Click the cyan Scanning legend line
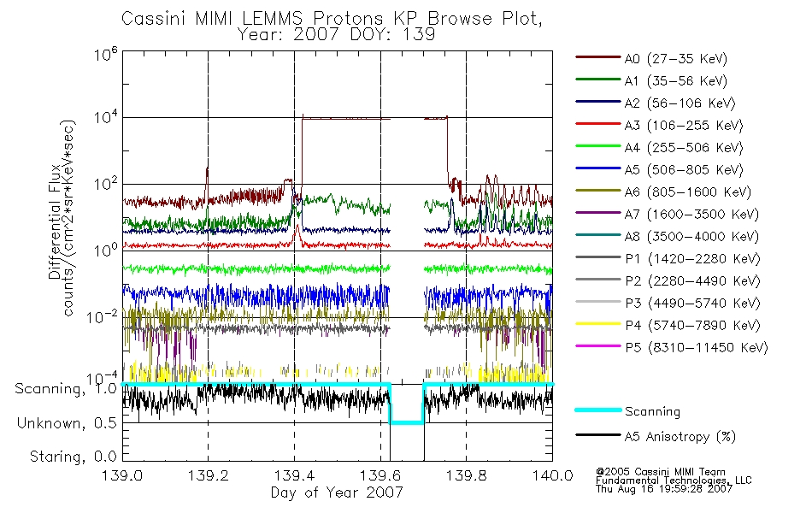Image resolution: width=812 pixels, height=513 pixels. (x=598, y=410)
